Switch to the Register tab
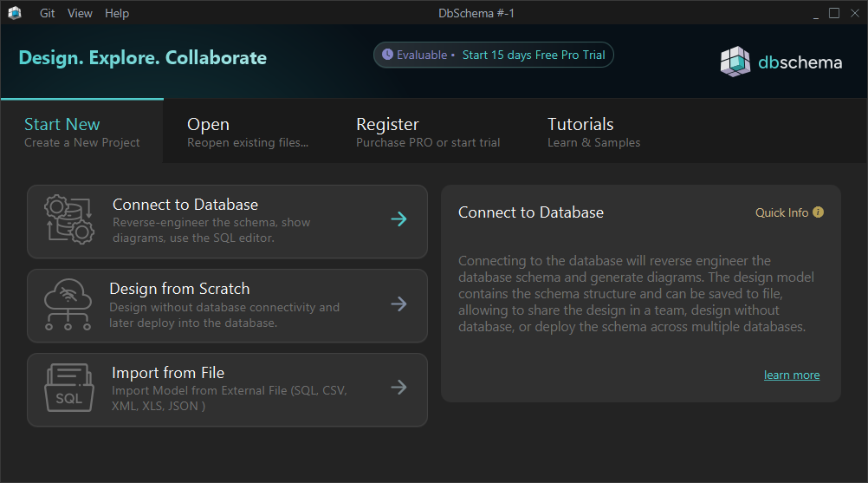This screenshot has height=483, width=868. (428, 132)
